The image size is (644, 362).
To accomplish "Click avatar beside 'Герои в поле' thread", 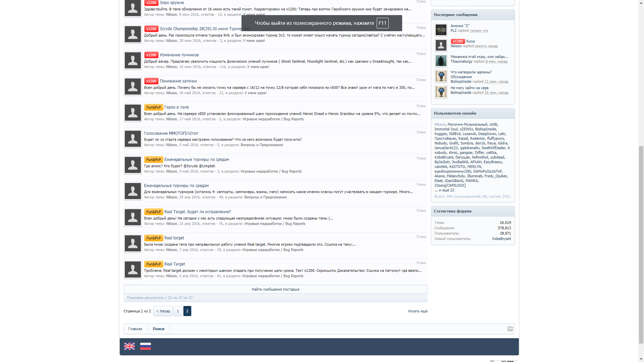I will 133,113.
